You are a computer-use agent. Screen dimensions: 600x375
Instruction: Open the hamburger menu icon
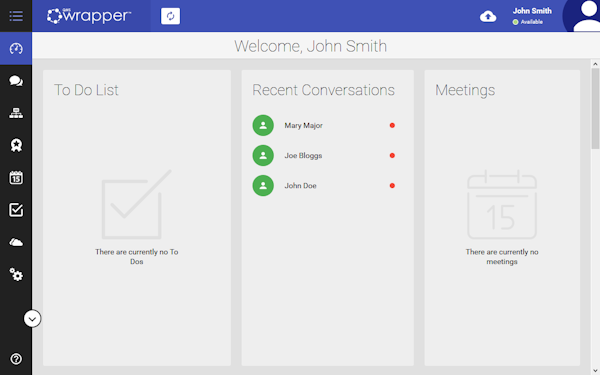pyautogui.click(x=16, y=16)
